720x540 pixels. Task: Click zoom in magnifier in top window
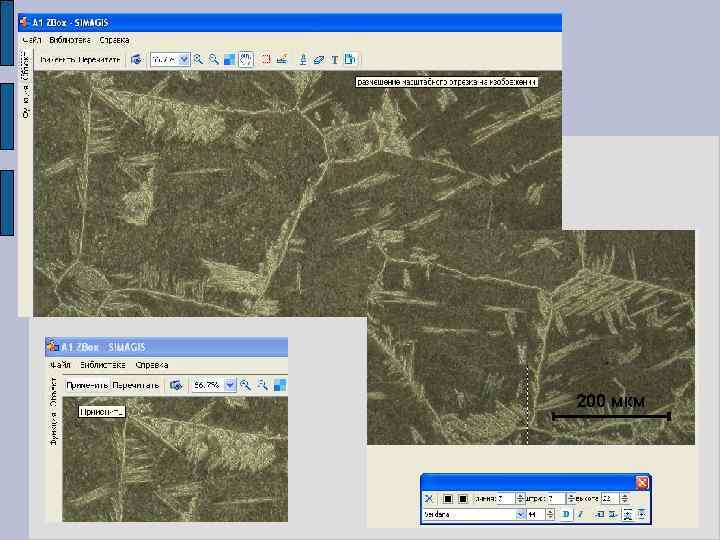198,59
